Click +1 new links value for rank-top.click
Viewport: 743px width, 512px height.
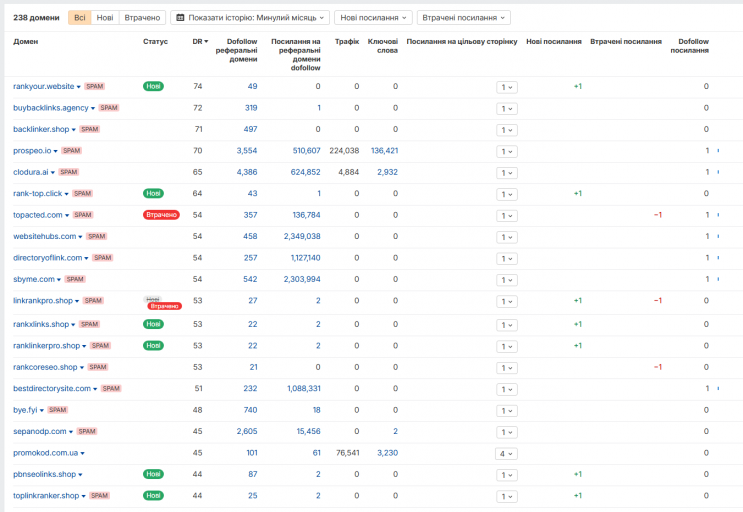tap(578, 193)
